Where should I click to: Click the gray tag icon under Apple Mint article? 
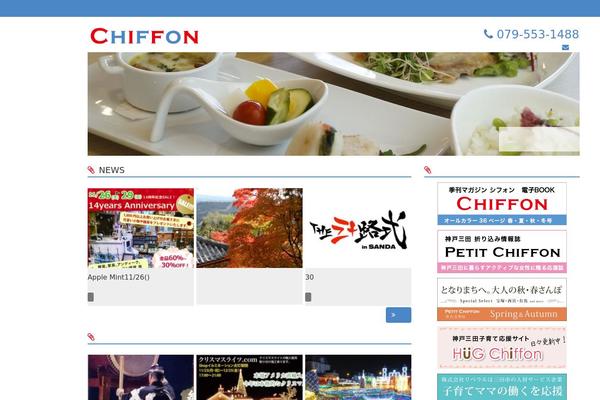pos(91,297)
